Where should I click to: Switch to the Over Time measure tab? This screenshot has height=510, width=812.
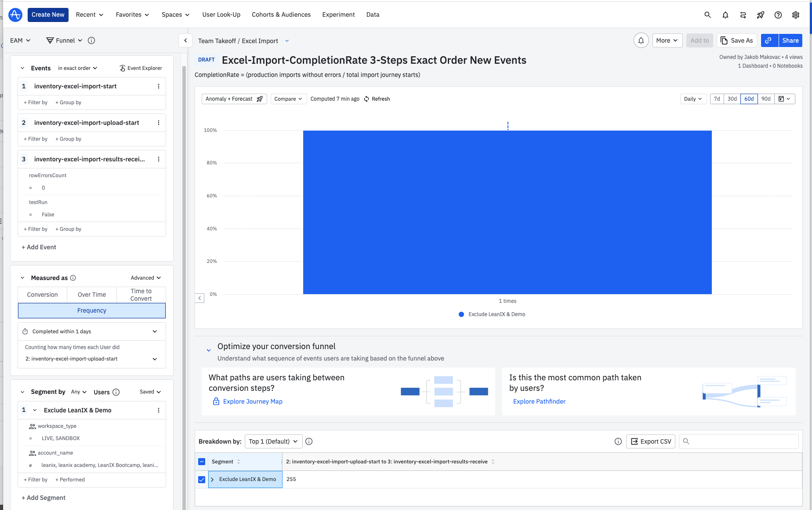92,295
